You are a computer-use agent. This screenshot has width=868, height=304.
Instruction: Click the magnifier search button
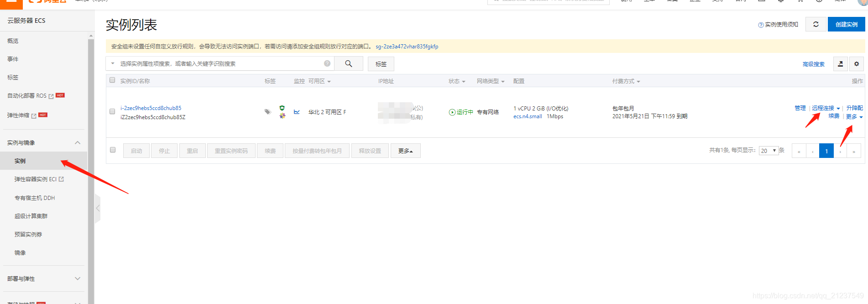349,64
